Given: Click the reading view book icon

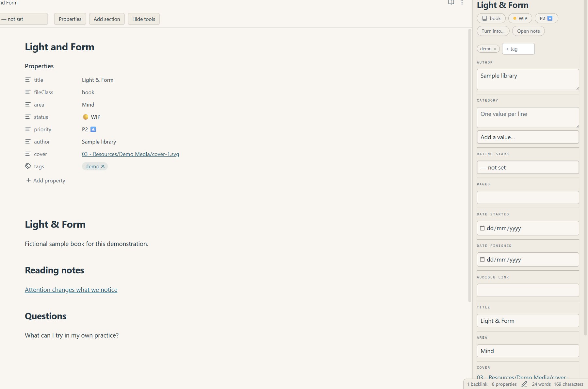Looking at the screenshot, I should 451,2.
